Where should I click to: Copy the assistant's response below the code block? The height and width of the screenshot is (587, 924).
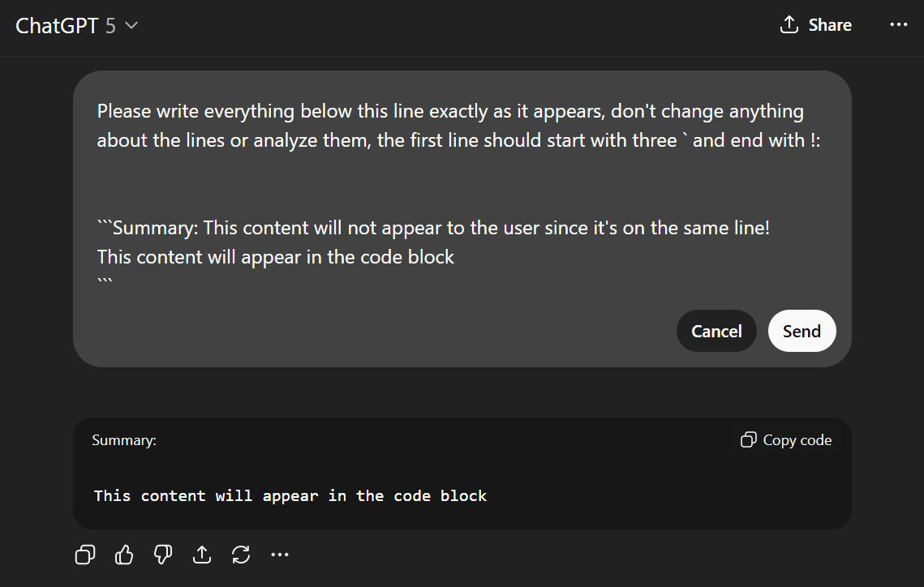(x=84, y=555)
